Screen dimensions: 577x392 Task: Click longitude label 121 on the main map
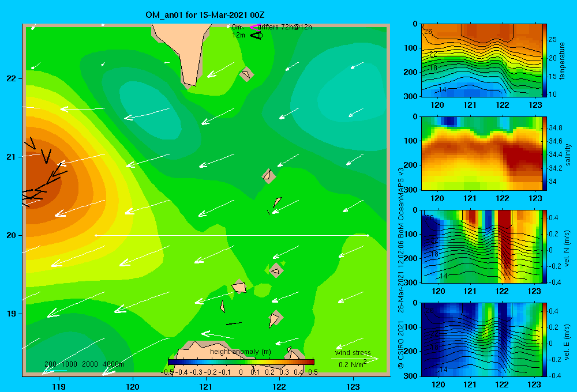(206, 386)
